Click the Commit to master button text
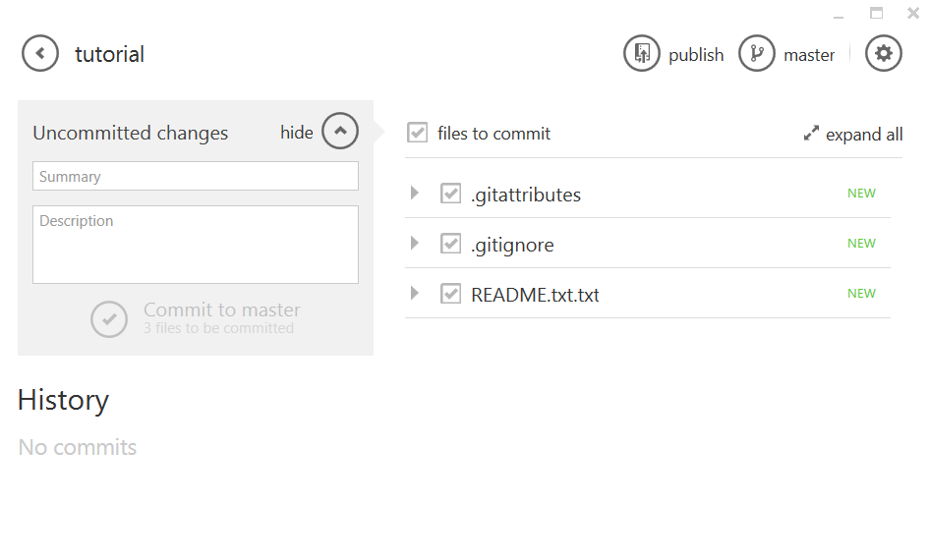The height and width of the screenshot is (560, 928). coord(222,309)
